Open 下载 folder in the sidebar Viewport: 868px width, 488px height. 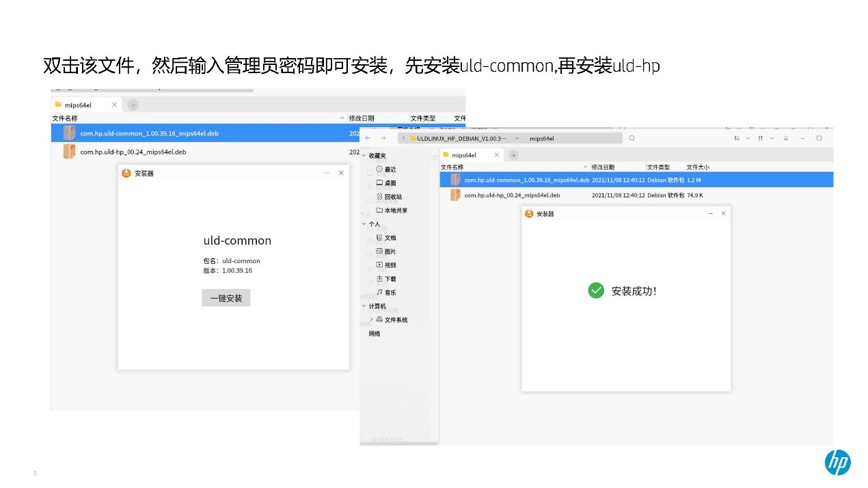point(390,279)
